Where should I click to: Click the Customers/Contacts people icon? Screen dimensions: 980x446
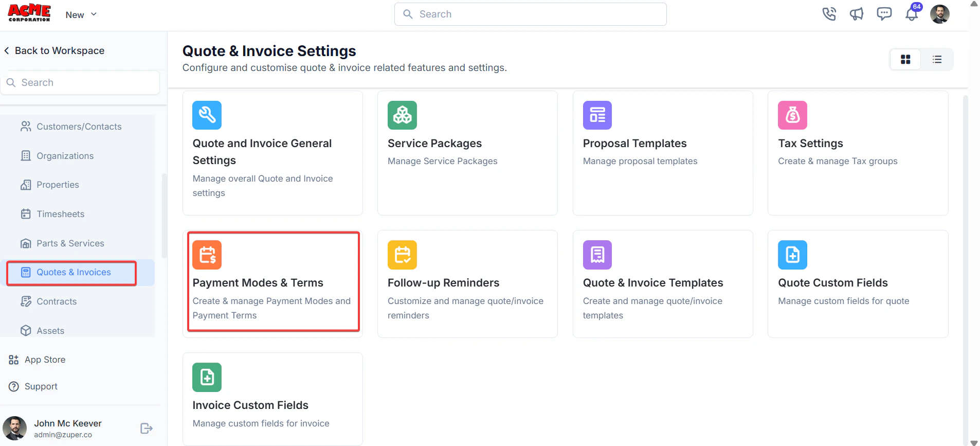tap(26, 127)
